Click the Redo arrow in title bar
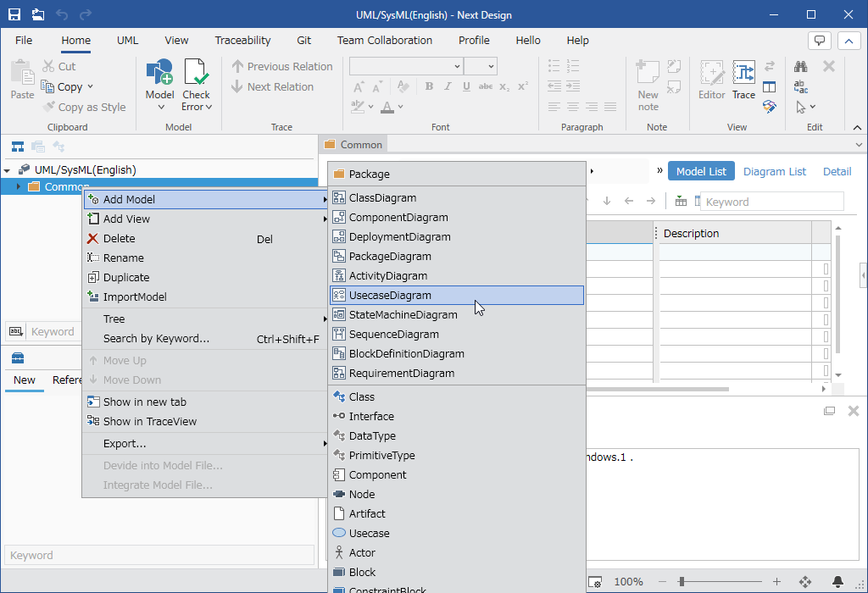Screen dimensions: 868x593 pyautogui.click(x=86, y=14)
